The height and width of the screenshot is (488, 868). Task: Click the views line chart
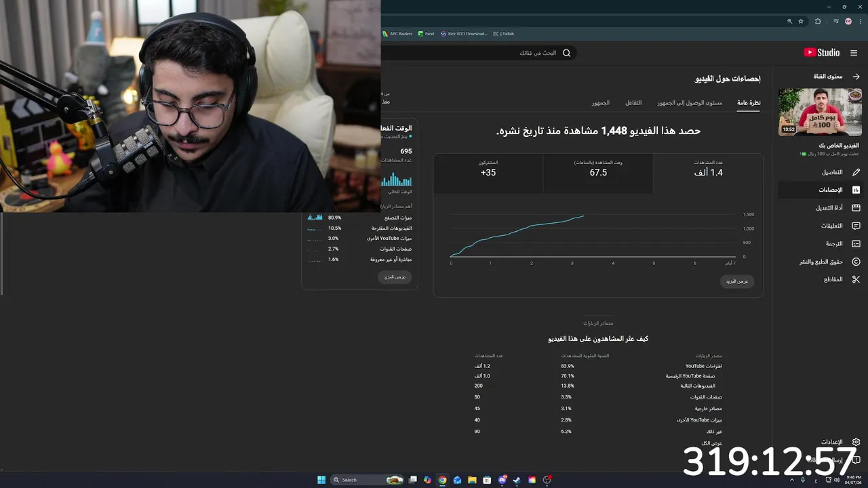593,236
